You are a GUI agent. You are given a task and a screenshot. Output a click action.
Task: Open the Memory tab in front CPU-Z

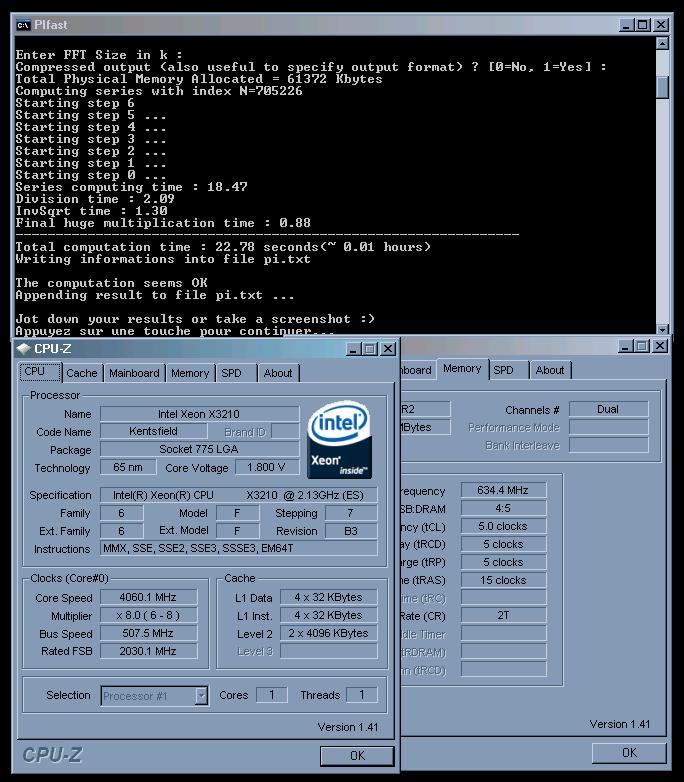coord(190,373)
